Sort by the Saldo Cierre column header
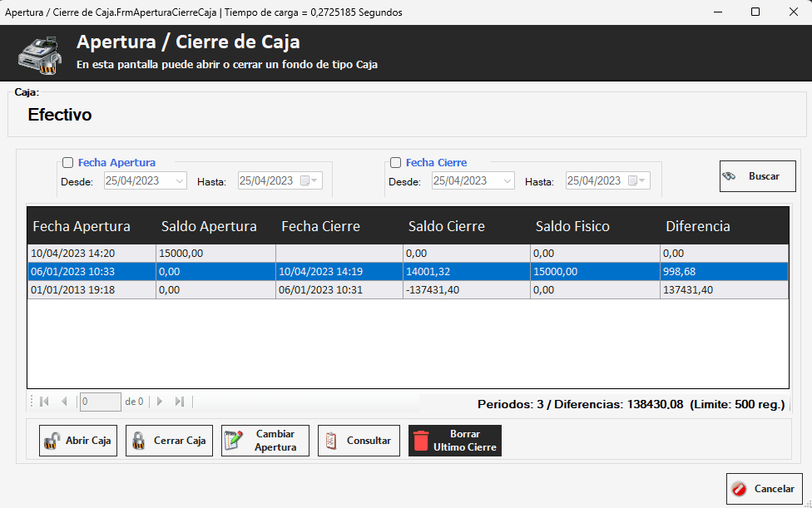 click(446, 226)
